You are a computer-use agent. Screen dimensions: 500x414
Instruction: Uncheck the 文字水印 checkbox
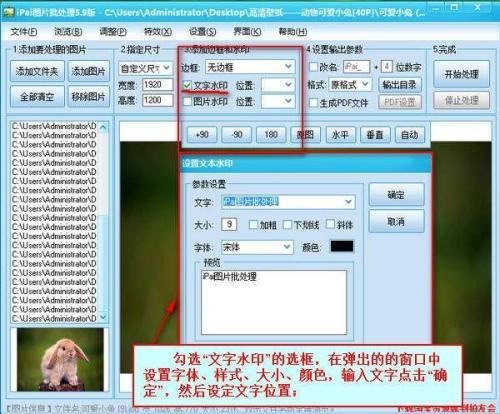(187, 85)
